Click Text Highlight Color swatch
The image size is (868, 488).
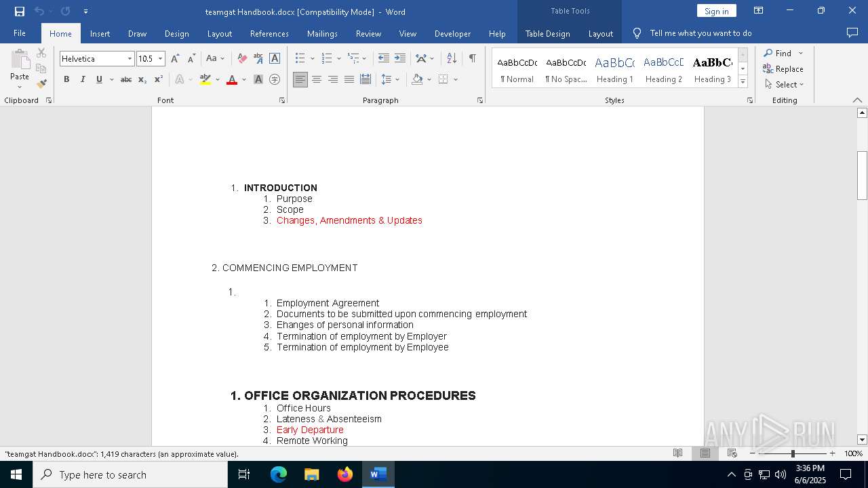pyautogui.click(x=205, y=79)
